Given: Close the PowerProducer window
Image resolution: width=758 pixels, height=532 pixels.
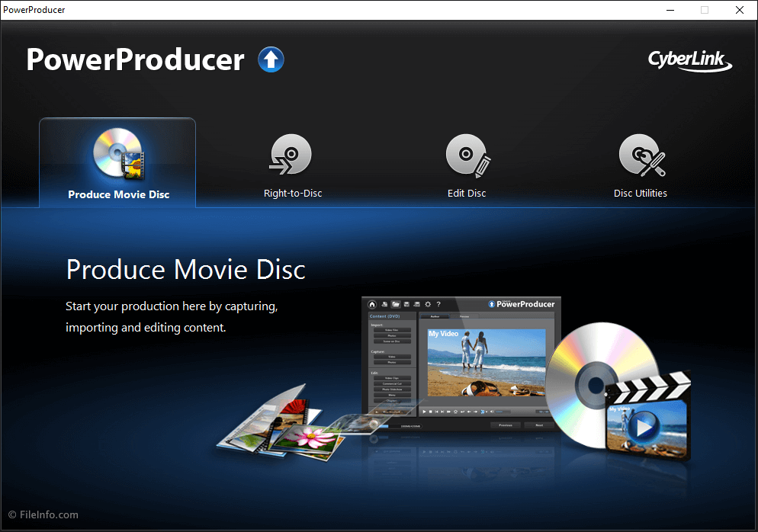Looking at the screenshot, I should (x=739, y=10).
